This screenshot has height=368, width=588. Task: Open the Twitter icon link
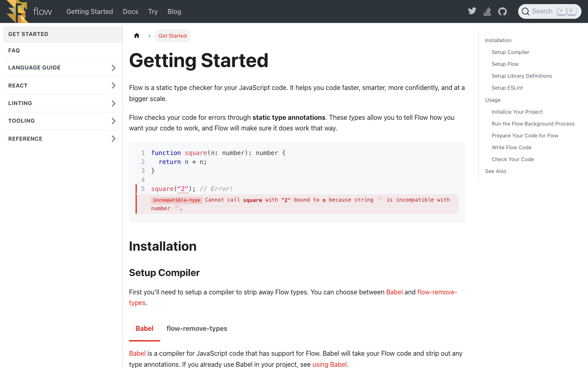tap(472, 11)
